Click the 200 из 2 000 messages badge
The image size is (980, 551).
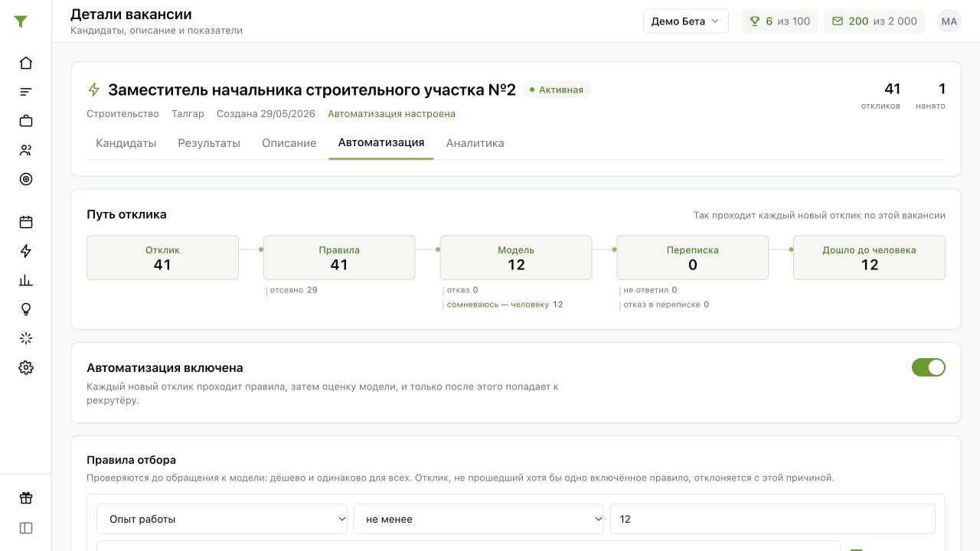[x=874, y=21]
